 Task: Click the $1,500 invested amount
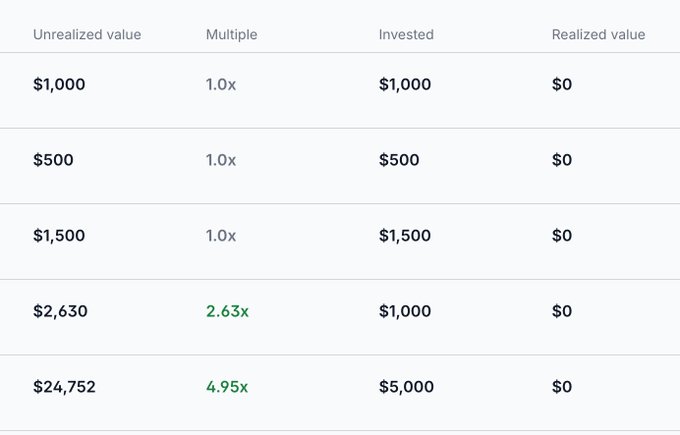(x=405, y=235)
